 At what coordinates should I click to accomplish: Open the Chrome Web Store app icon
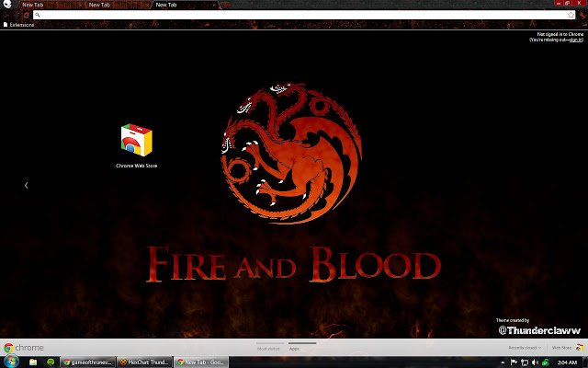pos(137,140)
